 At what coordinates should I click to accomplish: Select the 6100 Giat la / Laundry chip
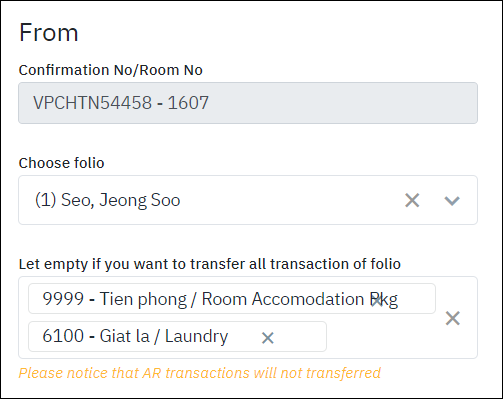click(x=177, y=336)
